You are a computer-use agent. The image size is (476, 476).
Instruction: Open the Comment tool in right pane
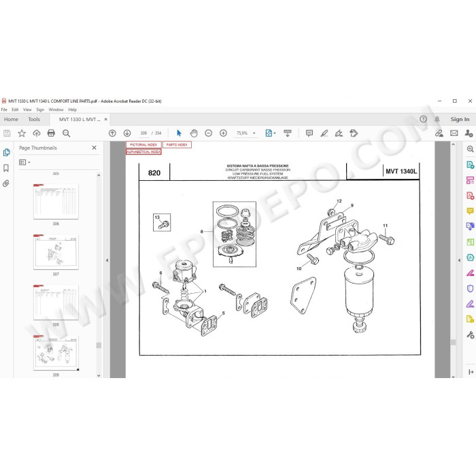point(471,211)
